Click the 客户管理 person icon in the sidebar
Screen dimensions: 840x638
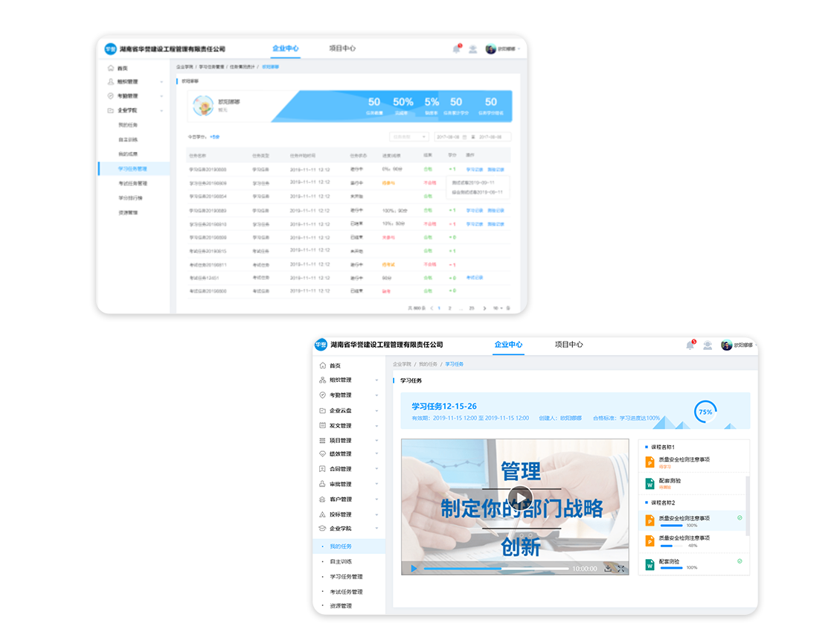click(322, 500)
